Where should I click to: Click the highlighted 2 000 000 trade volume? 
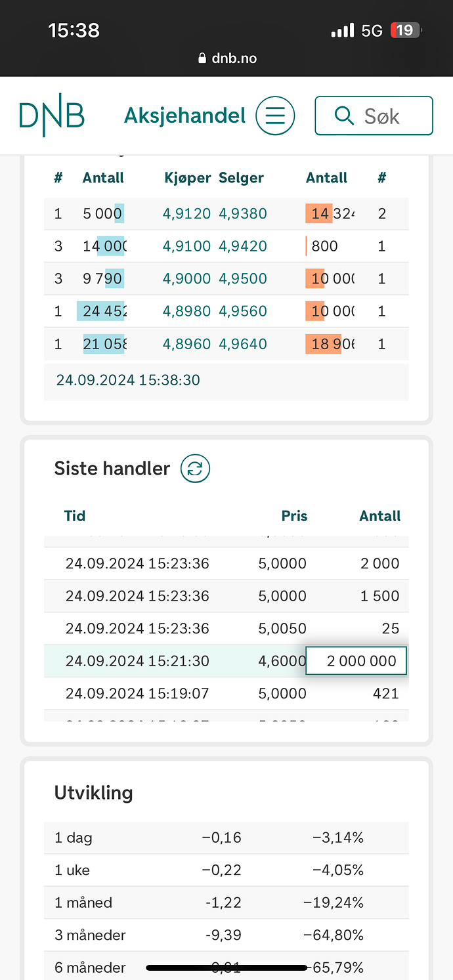[x=356, y=661]
